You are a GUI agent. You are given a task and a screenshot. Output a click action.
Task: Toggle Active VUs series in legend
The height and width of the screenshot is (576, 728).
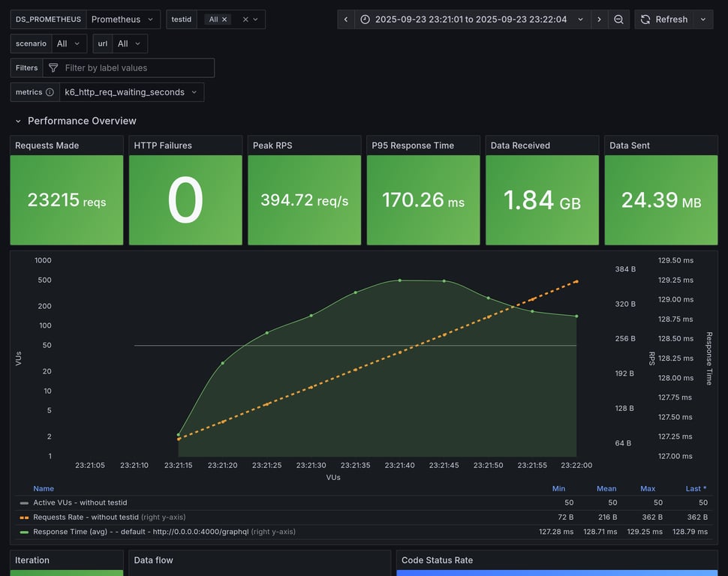click(80, 502)
